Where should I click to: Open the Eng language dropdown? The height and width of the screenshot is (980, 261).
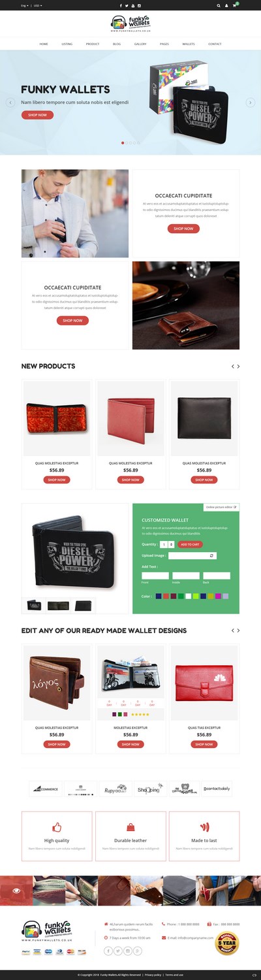25,5
